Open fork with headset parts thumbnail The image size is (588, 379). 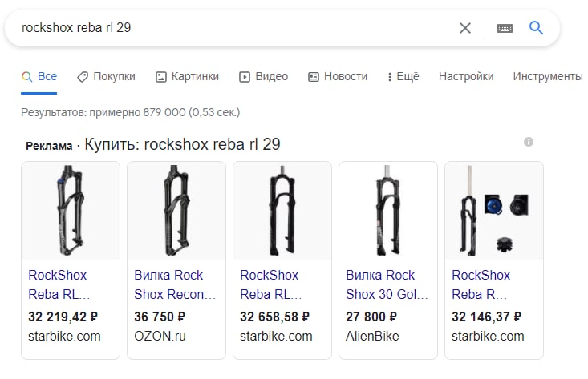pos(494,211)
